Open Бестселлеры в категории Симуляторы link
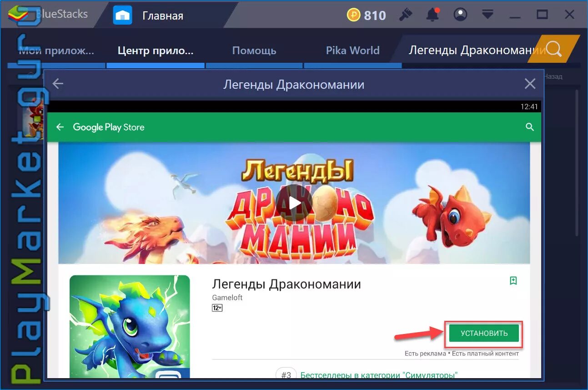Screen dimensions: 588x390 [x=379, y=375]
